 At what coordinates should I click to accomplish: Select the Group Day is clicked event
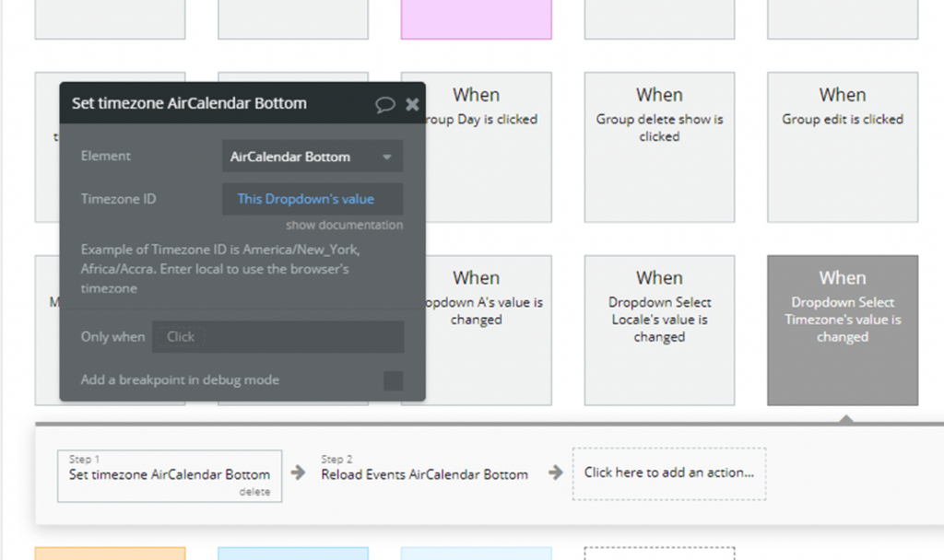[x=489, y=146]
